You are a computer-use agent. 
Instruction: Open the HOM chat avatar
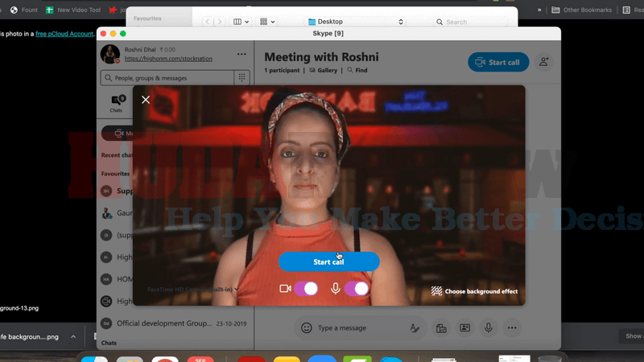[106, 279]
